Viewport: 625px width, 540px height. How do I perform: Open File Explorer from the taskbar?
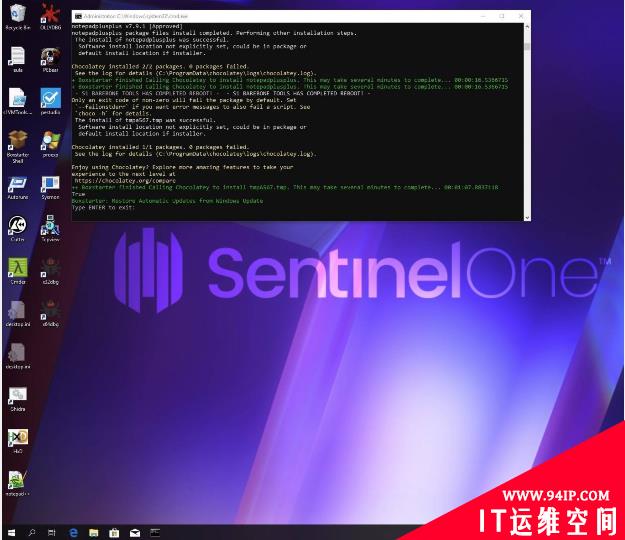[94, 532]
